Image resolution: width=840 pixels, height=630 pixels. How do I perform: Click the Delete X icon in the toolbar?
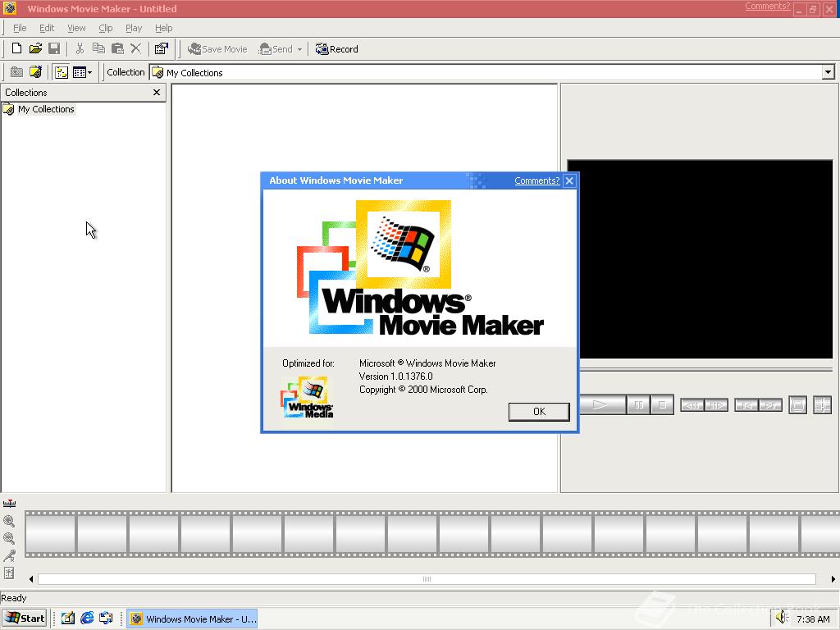(x=135, y=48)
